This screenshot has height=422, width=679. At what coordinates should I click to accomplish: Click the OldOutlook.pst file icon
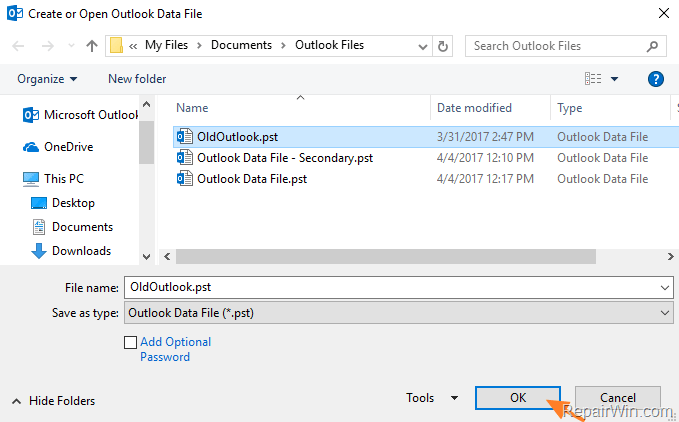pos(185,136)
